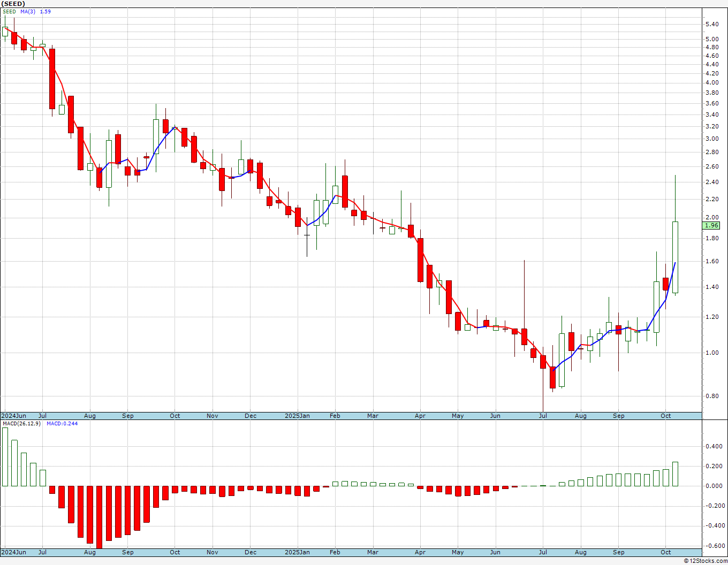Screen dimensions: 728x565
Task: Click the 0.200 MACD axis label
Action: 714,466
